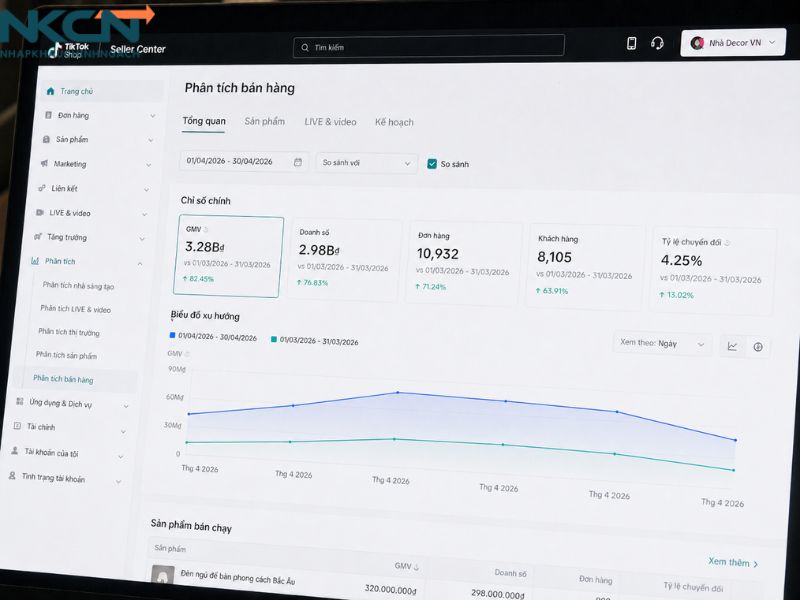This screenshot has height=600, width=800.
Task: Switch to the LIVE & video tab
Action: pos(330,122)
